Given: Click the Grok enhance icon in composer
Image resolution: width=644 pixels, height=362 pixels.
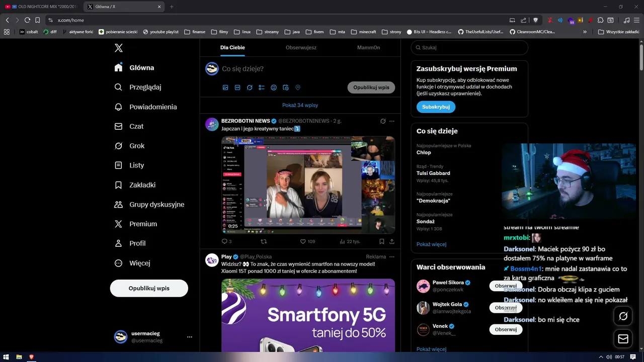Looking at the screenshot, I should pyautogui.click(x=250, y=87).
